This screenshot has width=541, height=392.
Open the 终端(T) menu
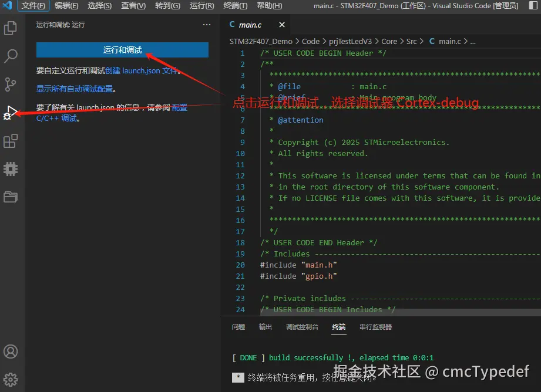click(236, 5)
